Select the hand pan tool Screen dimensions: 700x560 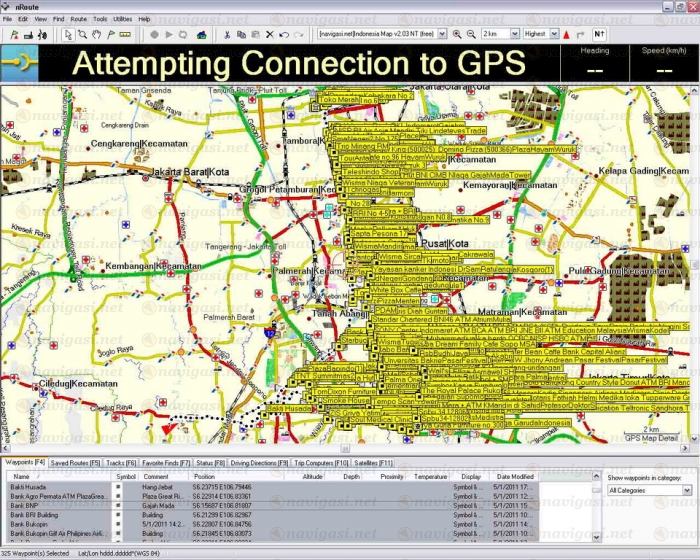pos(96,33)
